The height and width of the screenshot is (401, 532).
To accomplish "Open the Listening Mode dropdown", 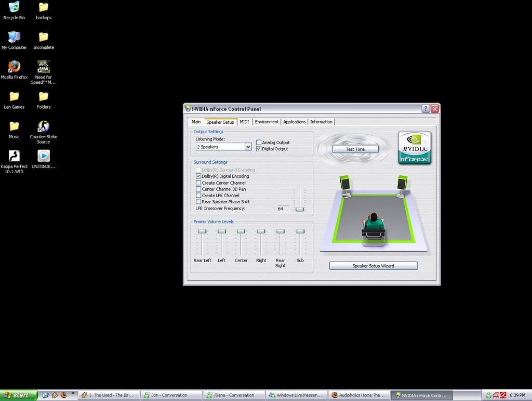I will tap(248, 147).
